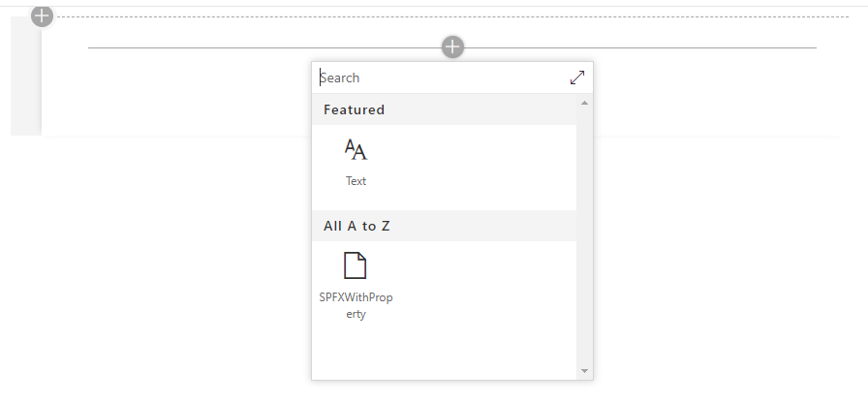
Task: Click the scrollbar down arrow in picker
Action: click(584, 371)
